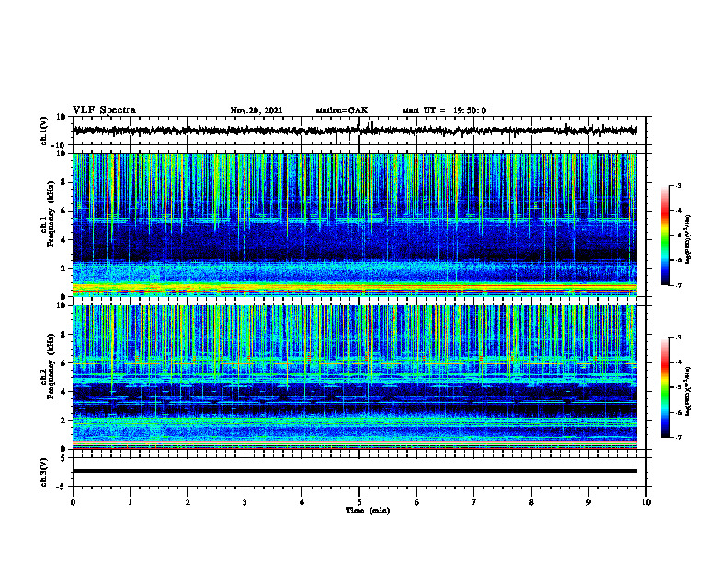Click time axis tick label "5"
Image resolution: width=728 pixels, height=563 pixels.
click(359, 502)
